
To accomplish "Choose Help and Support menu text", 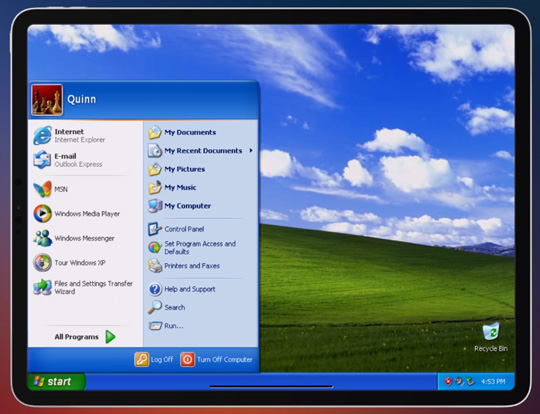I will [x=190, y=289].
